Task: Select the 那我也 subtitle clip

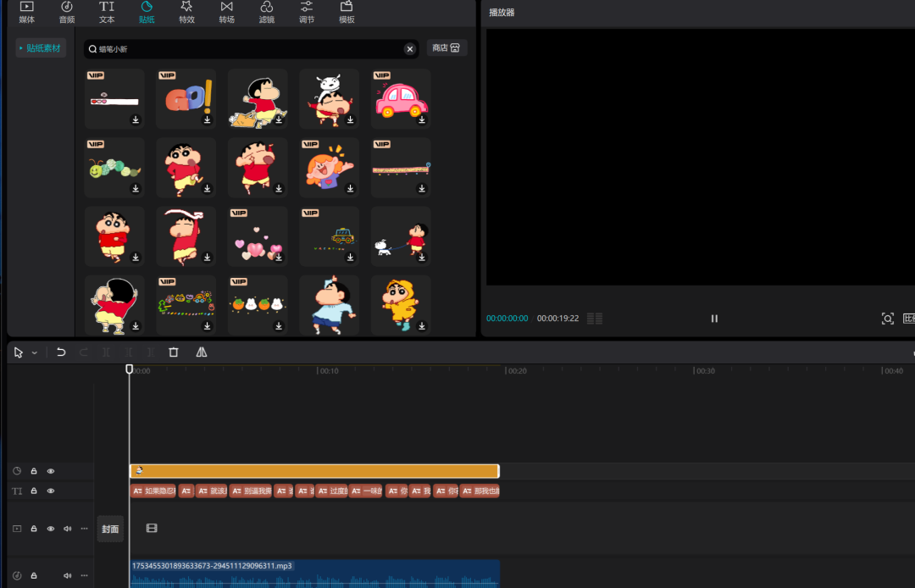Action: point(480,491)
